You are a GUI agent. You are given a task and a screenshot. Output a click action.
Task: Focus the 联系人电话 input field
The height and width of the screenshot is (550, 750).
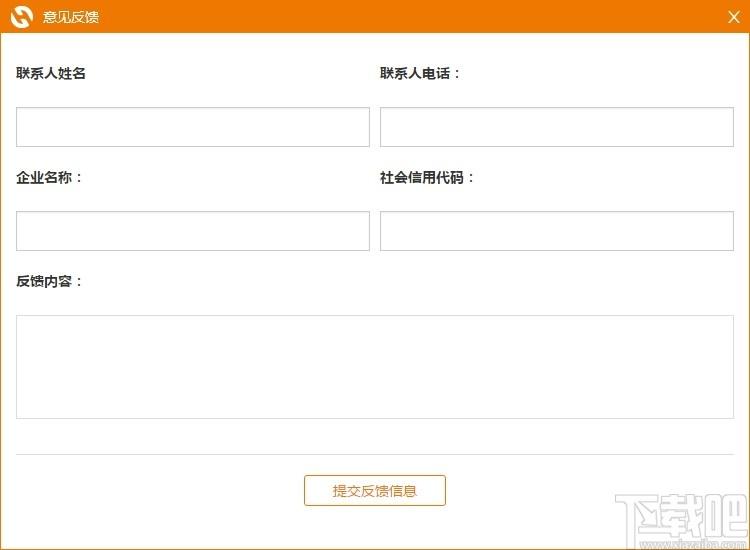point(557,127)
